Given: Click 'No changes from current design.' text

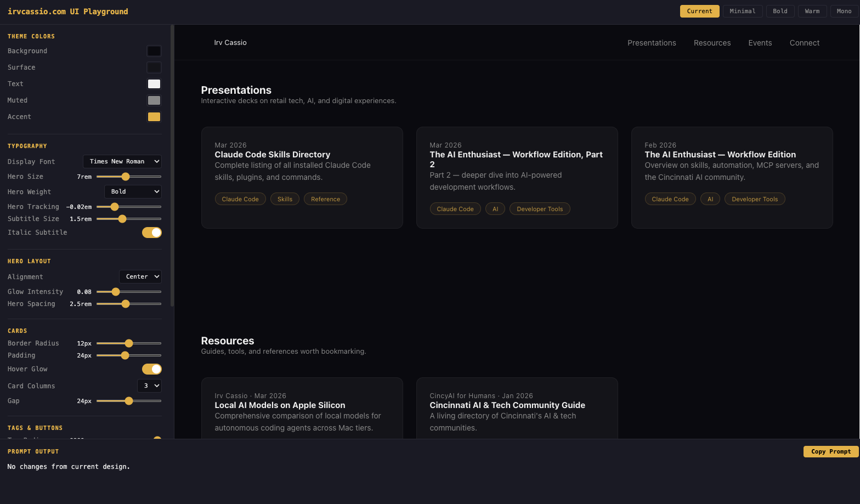Looking at the screenshot, I should point(69,467).
